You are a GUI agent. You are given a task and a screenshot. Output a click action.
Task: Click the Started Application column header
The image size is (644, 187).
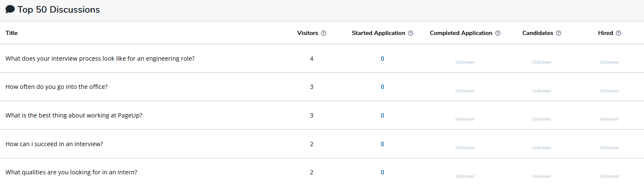tap(378, 33)
